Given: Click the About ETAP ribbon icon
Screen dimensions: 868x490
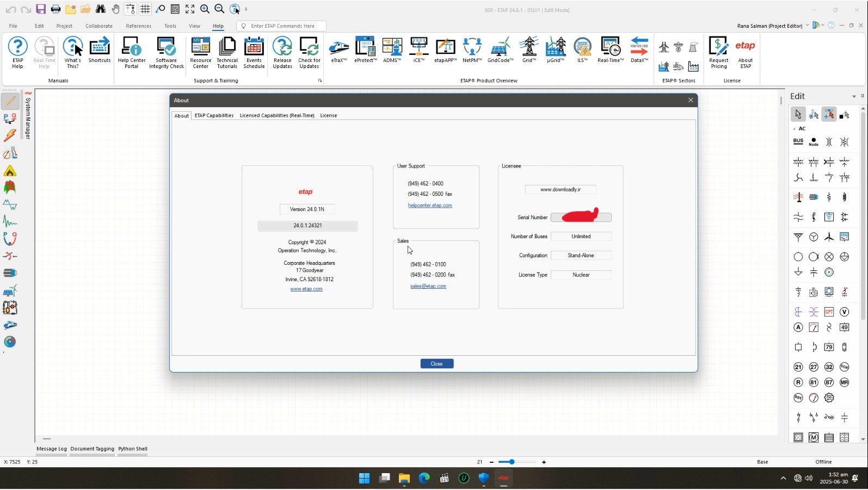Looking at the screenshot, I should (745, 53).
